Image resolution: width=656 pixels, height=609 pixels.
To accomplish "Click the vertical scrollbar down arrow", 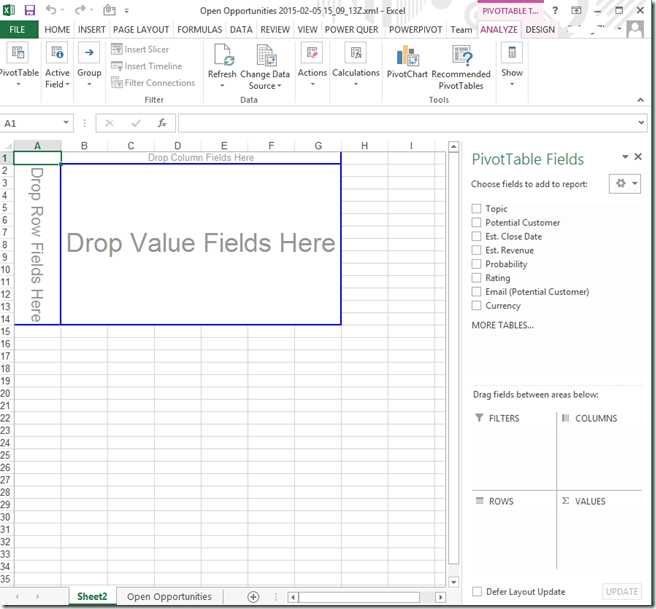I will [x=454, y=582].
